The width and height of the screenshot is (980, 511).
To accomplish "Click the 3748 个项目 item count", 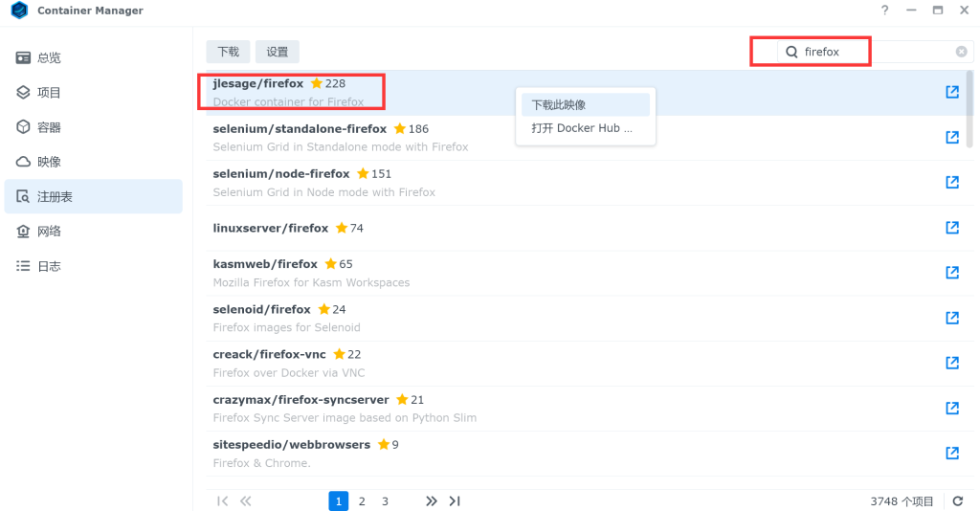I will [x=902, y=501].
